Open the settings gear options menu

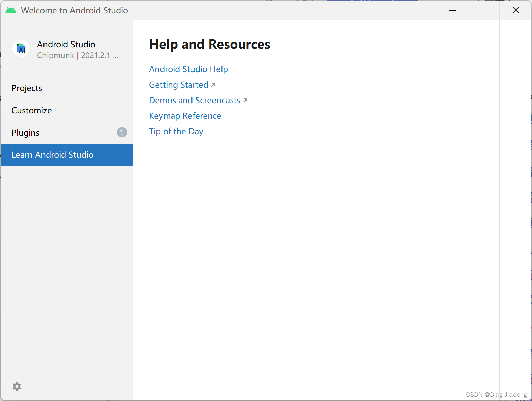pyautogui.click(x=17, y=386)
